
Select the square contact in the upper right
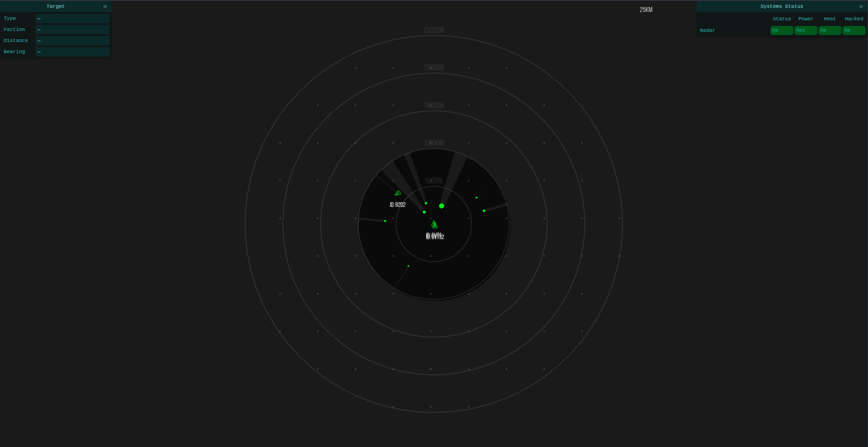click(x=477, y=197)
